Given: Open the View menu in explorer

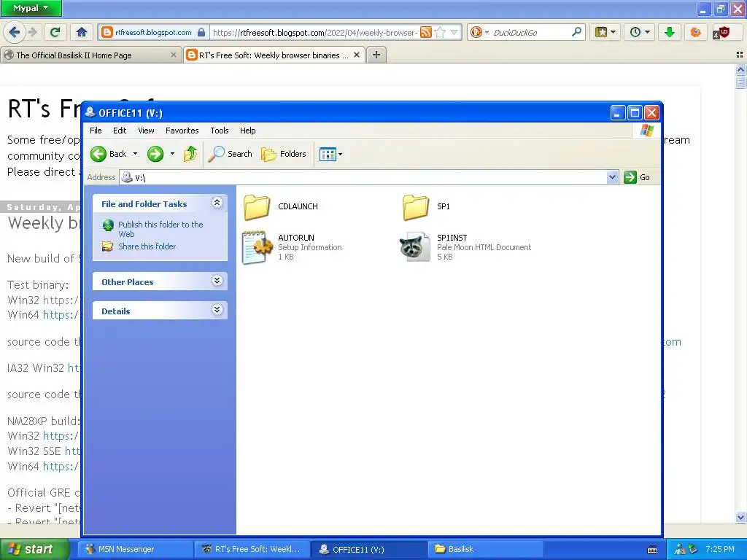Looking at the screenshot, I should click(146, 131).
